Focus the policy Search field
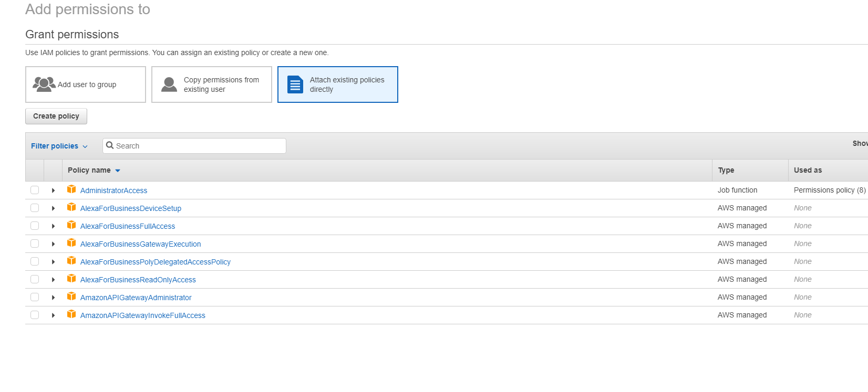The height and width of the screenshot is (392, 868). [x=200, y=146]
